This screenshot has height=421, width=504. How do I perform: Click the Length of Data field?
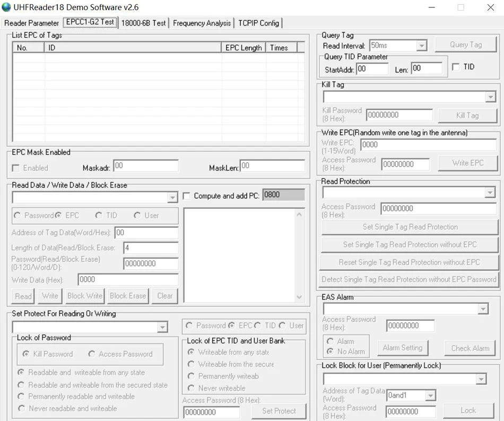pos(151,248)
